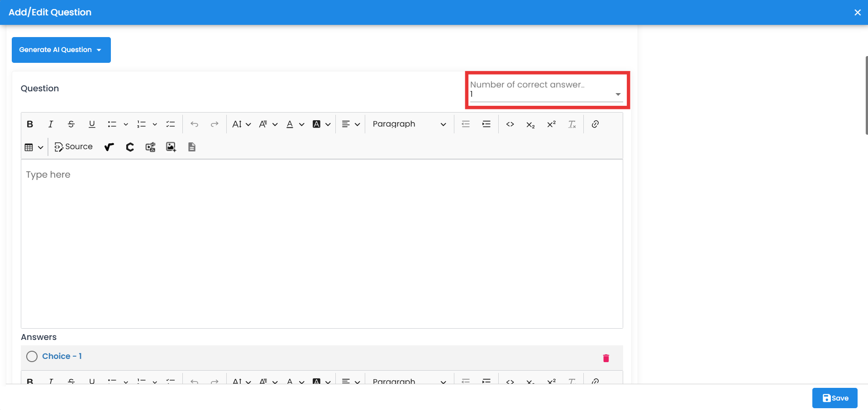Open insert table dropdown in Question toolbar
The height and width of the screenshot is (410, 868).
pos(33,147)
